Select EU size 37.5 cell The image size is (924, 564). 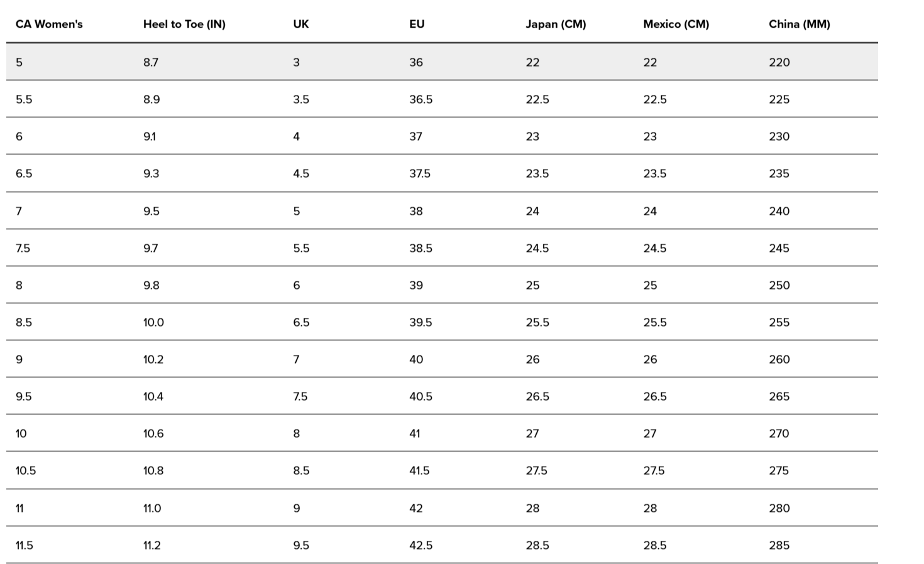pyautogui.click(x=420, y=173)
